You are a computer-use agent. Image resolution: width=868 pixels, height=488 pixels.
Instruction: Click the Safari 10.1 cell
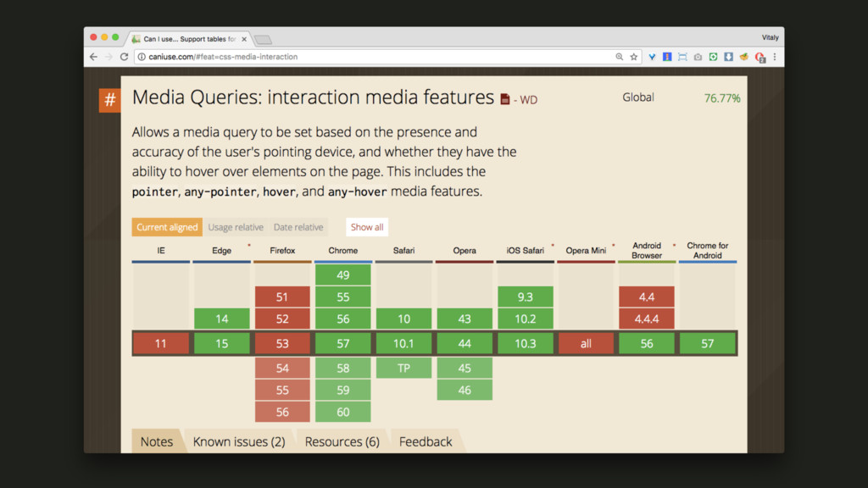(403, 344)
